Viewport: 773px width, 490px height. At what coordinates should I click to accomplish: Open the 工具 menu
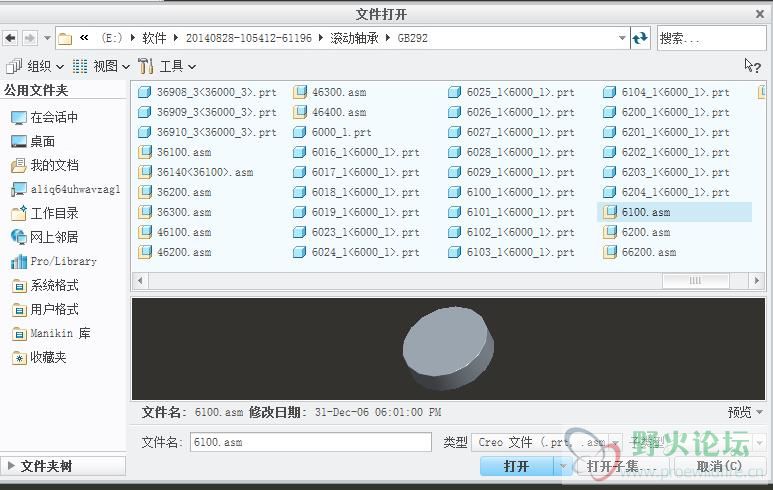click(167, 66)
